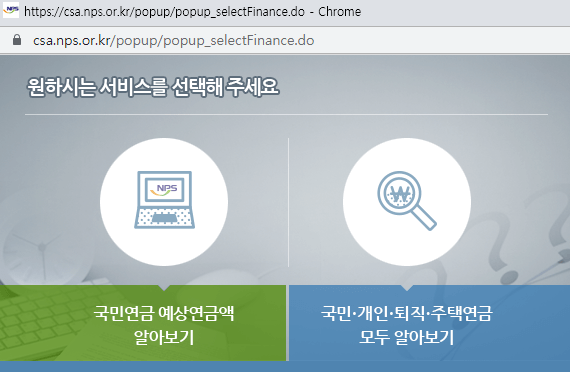Image resolution: width=570 pixels, height=372 pixels.
Task: Click the window title text ending in Chrome
Action: [193, 12]
